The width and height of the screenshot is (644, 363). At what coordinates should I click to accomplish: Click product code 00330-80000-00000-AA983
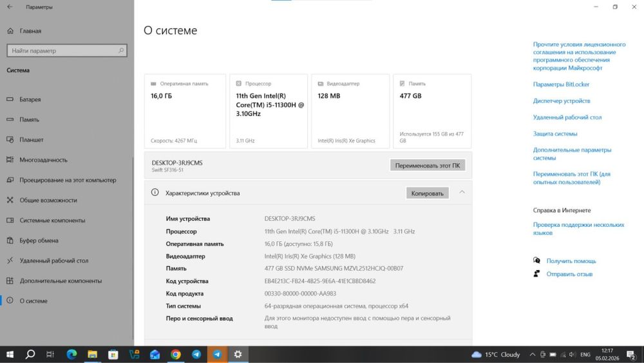(300, 293)
